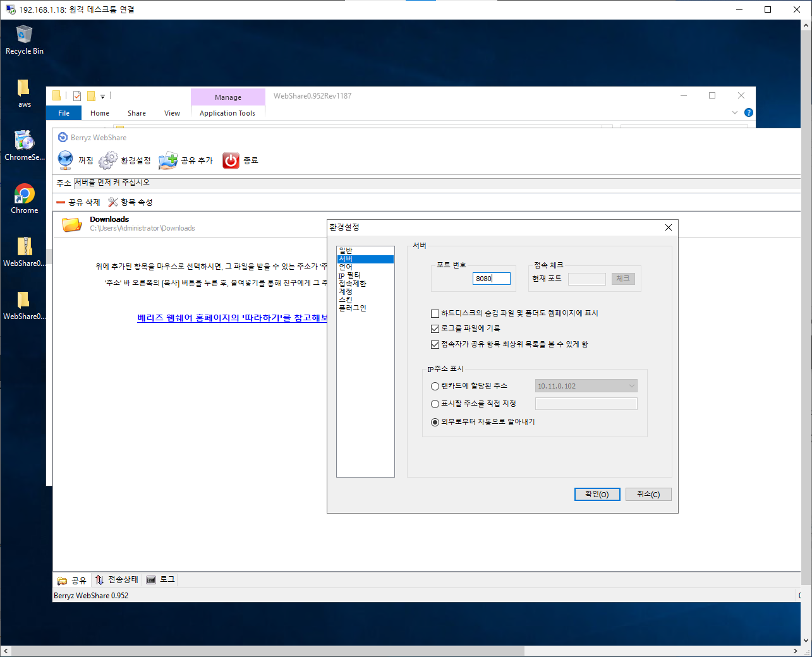Screen dimensions: 812x657
Task: Click the remote desktop horizontal scrollbar
Action: click(267, 651)
